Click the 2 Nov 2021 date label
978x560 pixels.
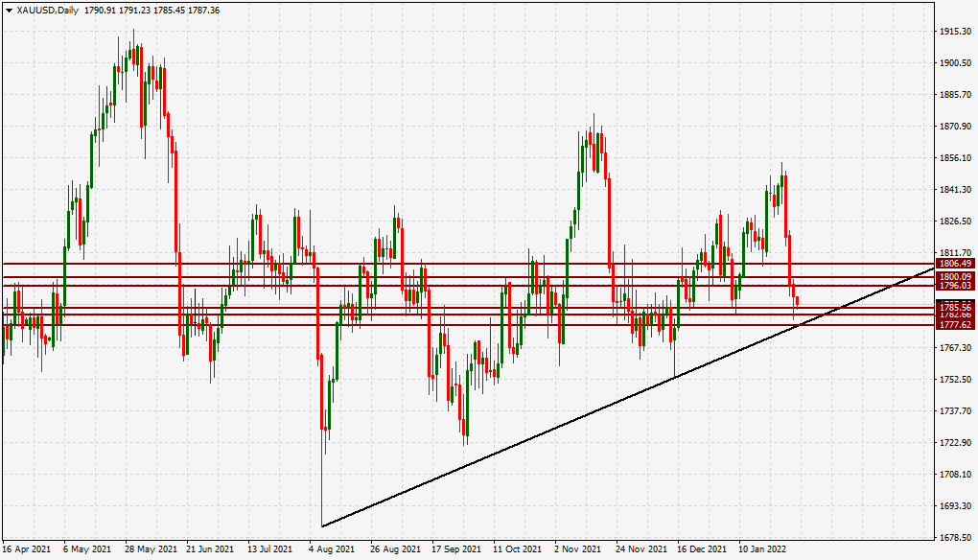(577, 549)
